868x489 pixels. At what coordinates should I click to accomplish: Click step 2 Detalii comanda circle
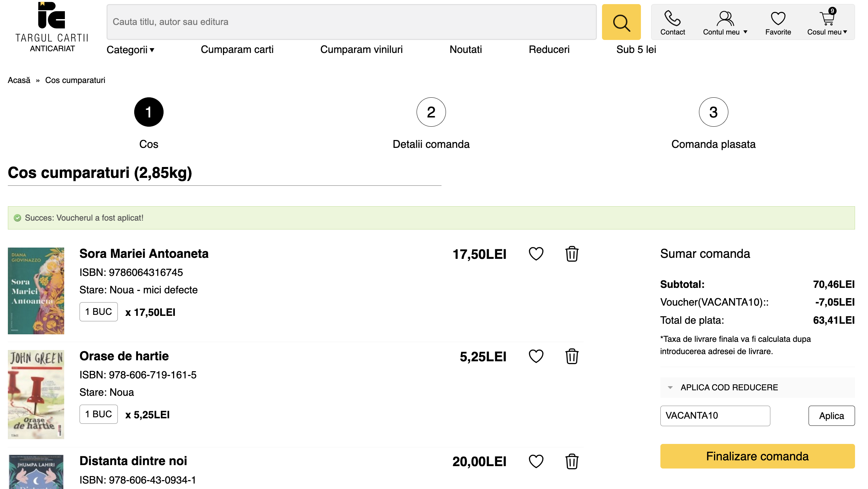[431, 112]
